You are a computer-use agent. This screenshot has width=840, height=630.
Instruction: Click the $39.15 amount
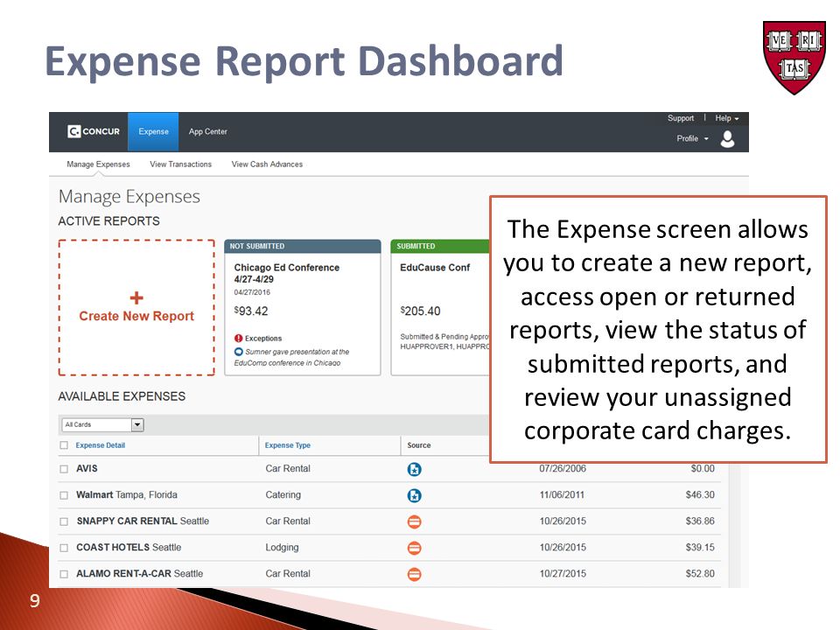700,547
